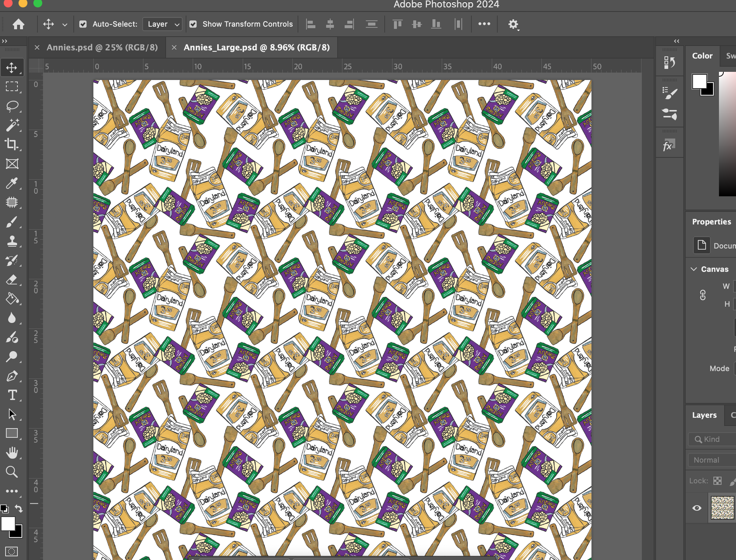Select the Rectangle shape tool
Image resolution: width=736 pixels, height=560 pixels.
point(12,433)
